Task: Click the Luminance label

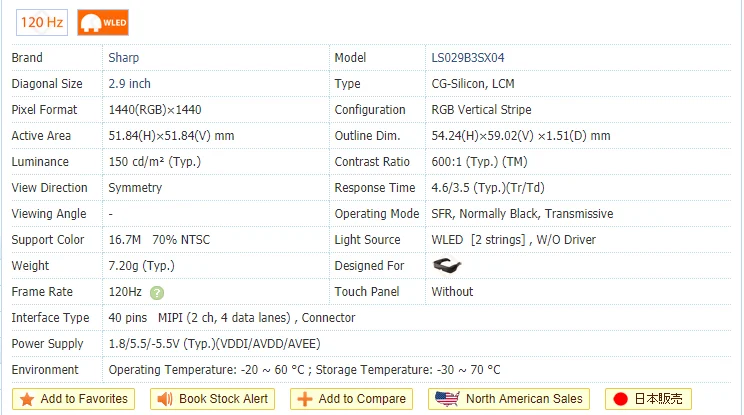Action: (40, 162)
